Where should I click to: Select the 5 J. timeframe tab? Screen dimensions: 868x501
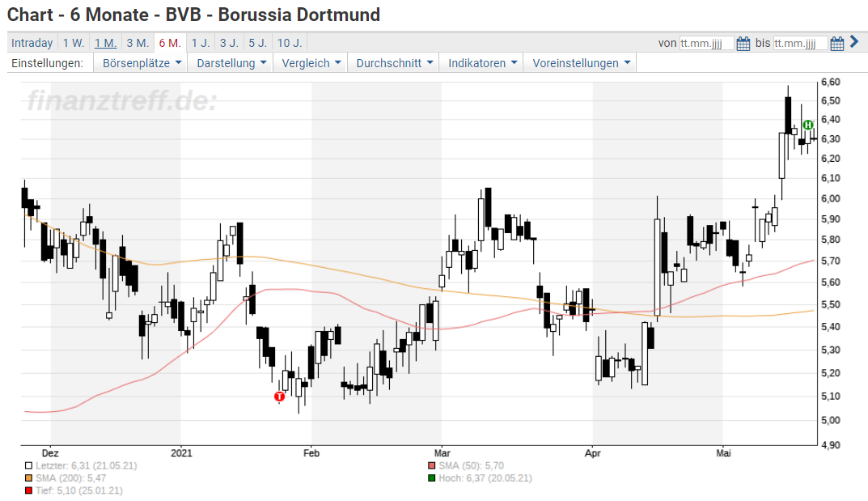pyautogui.click(x=258, y=43)
